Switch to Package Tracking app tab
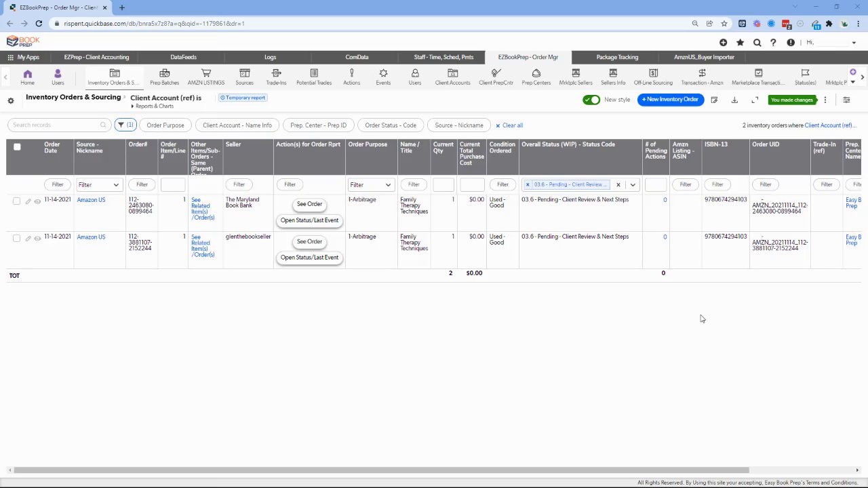Image resolution: width=868 pixels, height=488 pixels. coord(617,57)
